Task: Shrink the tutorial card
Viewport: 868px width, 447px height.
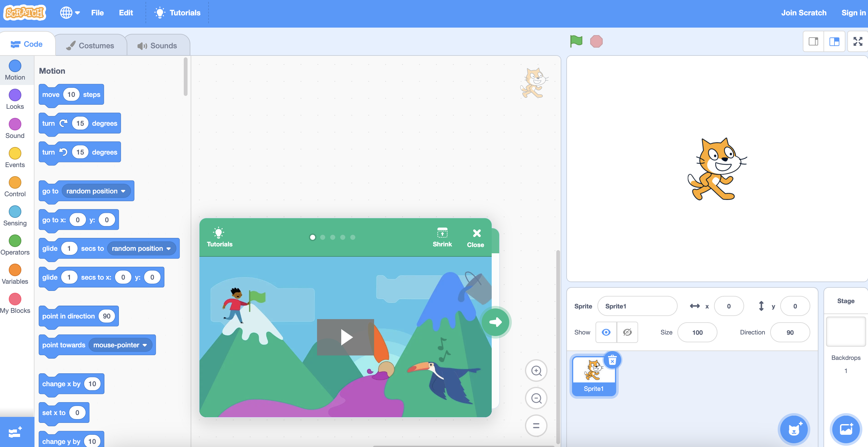Action: point(442,237)
